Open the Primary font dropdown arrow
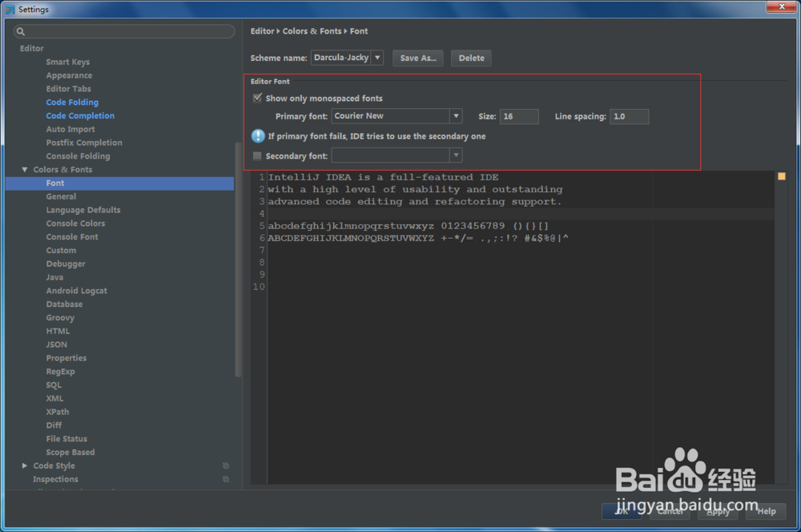The height and width of the screenshot is (532, 801). [456, 116]
